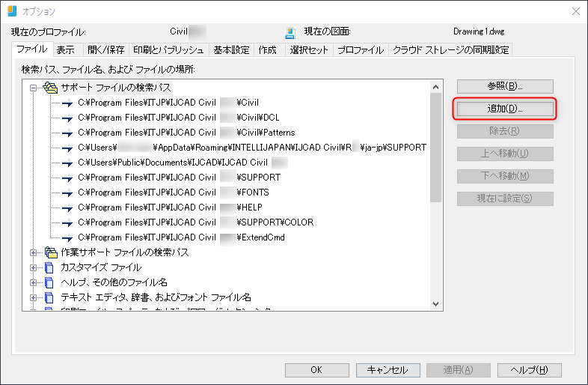Screen dimensions: 588x385
Task: Select the カスタマイズ ファイル label
Action: pyautogui.click(x=101, y=267)
